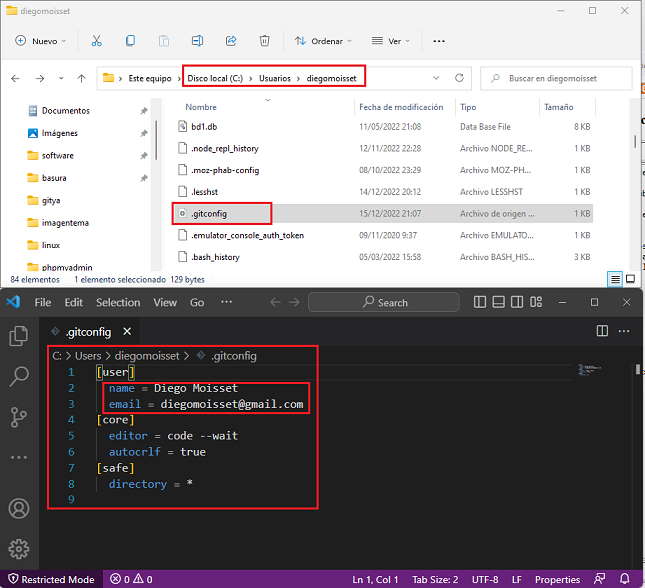The width and height of the screenshot is (645, 588).
Task: Select gitya folder in sidebar
Action: (51, 200)
